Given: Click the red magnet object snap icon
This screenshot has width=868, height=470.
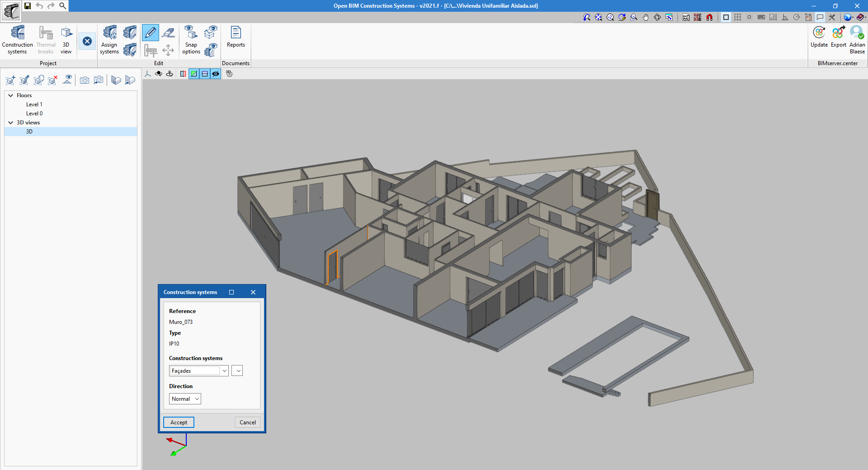Looking at the screenshot, I should coord(709,17).
